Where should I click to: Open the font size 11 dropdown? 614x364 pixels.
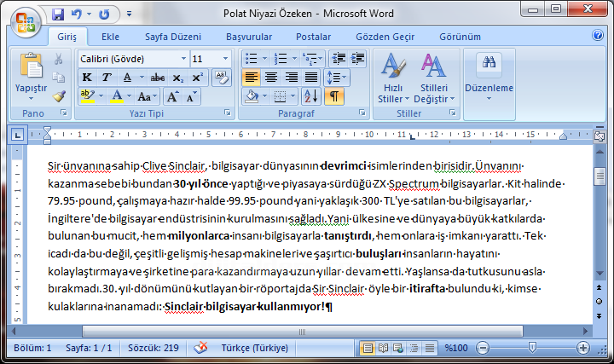(225, 59)
